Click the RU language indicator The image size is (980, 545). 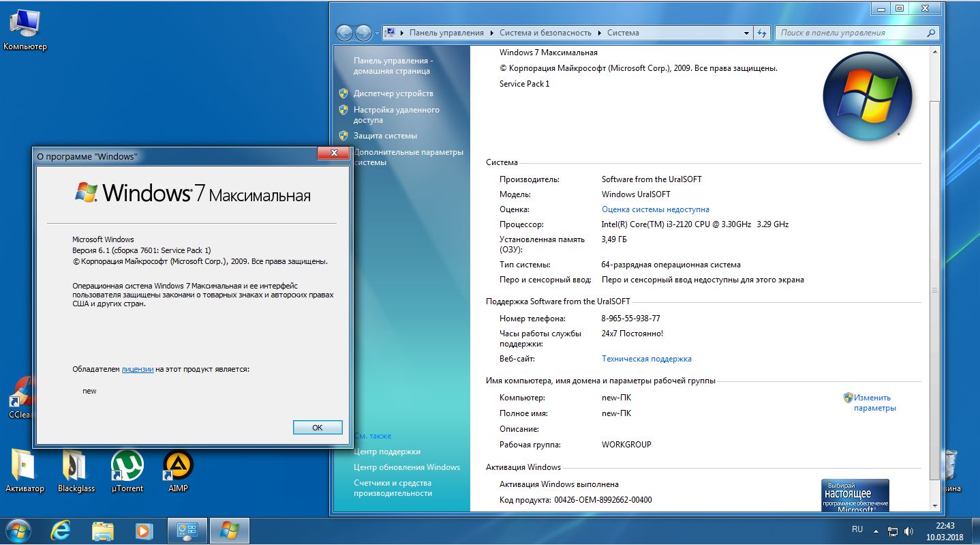pos(857,529)
